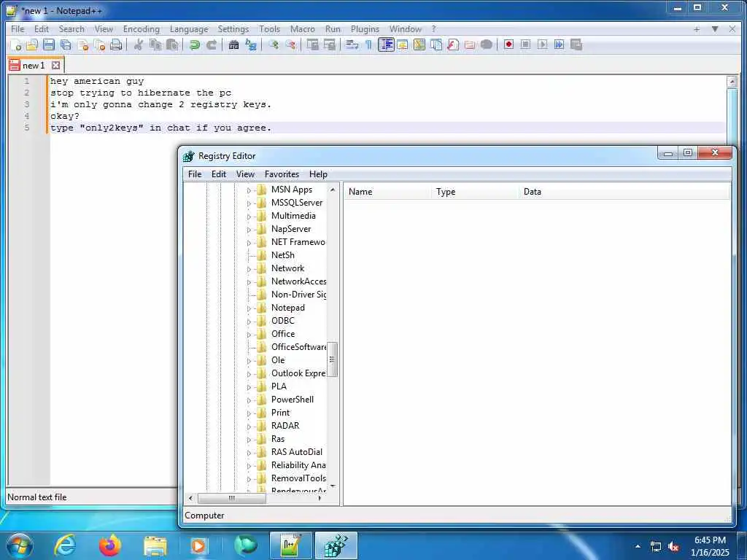Open Registry Editor Favorites menu

click(x=282, y=174)
